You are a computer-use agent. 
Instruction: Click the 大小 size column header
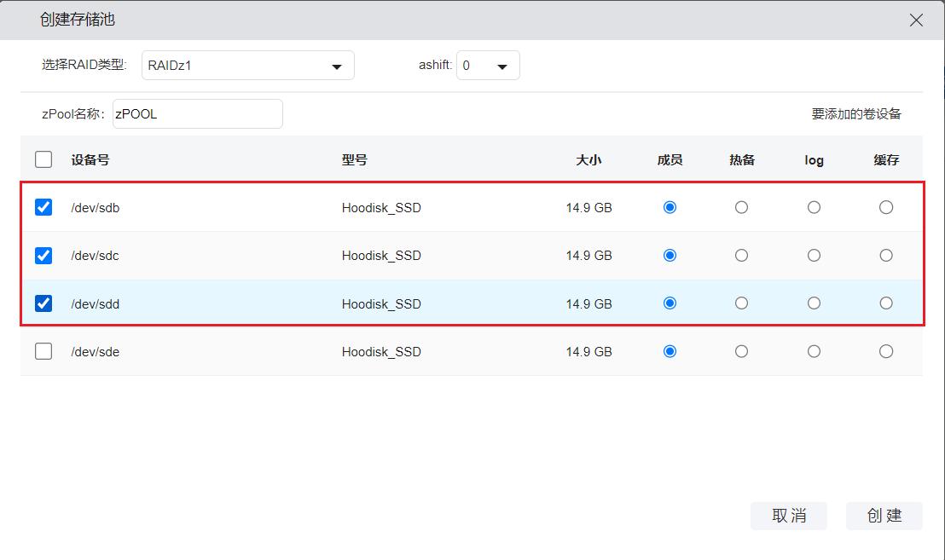pyautogui.click(x=588, y=159)
